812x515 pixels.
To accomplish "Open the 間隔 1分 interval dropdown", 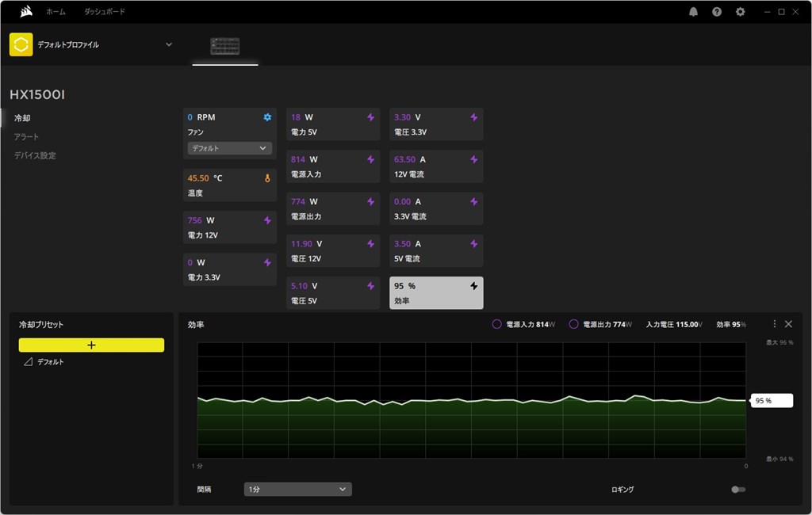I will point(298,489).
